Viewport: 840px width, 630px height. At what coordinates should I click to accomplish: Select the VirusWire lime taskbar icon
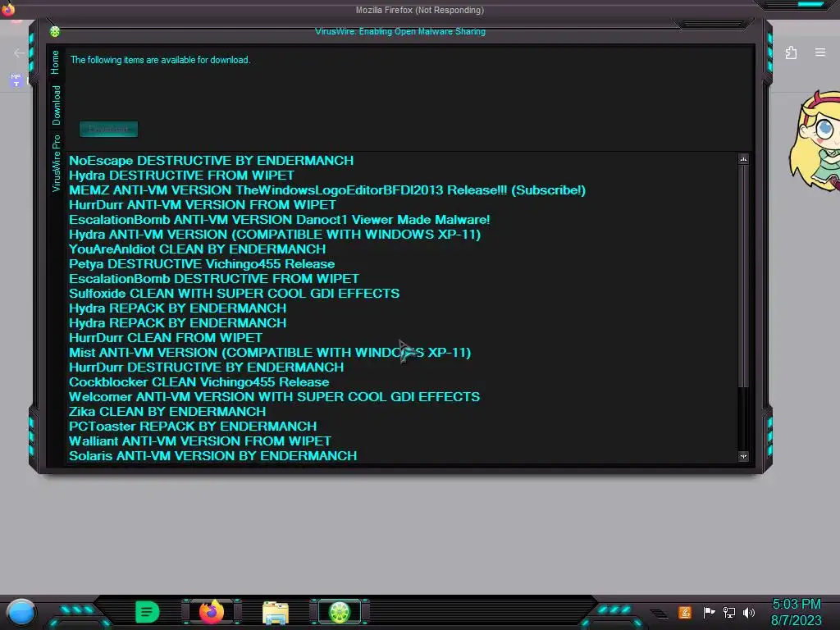339,612
